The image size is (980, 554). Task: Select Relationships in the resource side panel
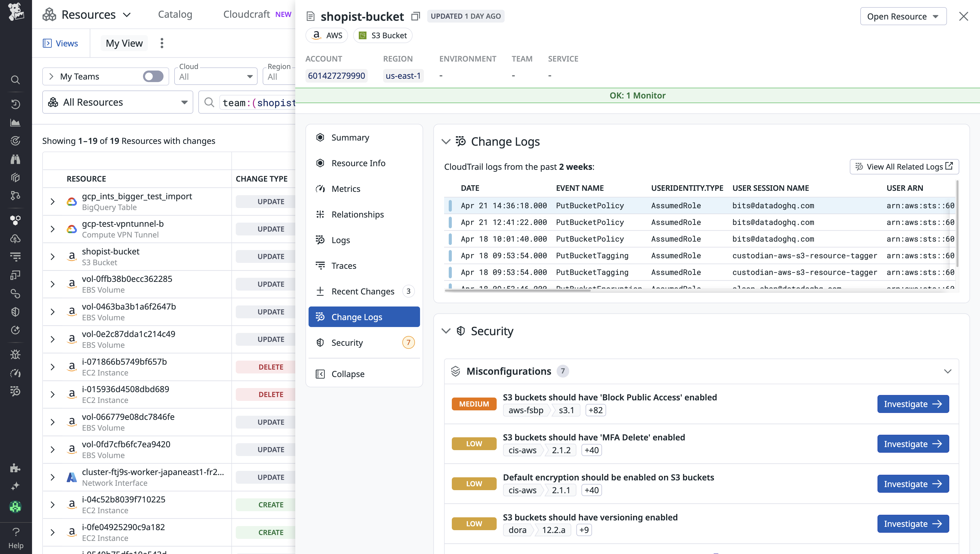coord(357,214)
